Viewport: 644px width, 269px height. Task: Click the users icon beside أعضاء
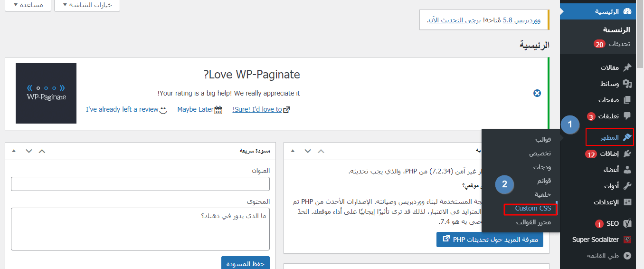627,170
